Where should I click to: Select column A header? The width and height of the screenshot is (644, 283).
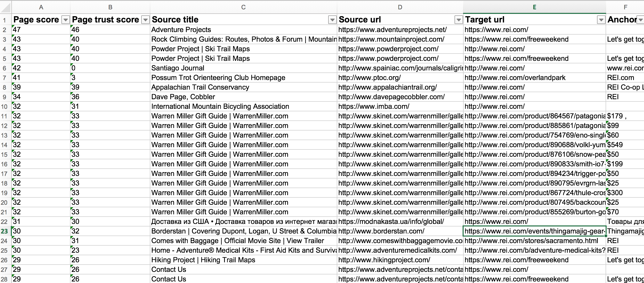[41, 7]
